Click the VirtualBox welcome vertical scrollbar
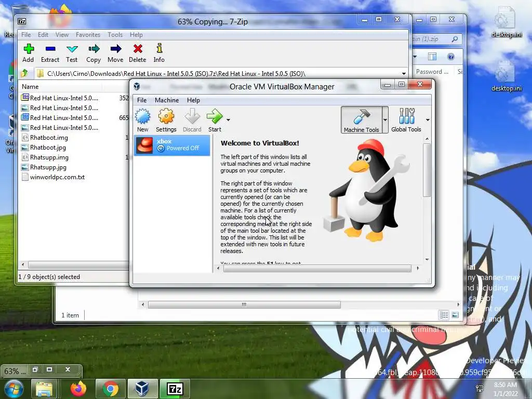The image size is (532, 399). pos(427,170)
